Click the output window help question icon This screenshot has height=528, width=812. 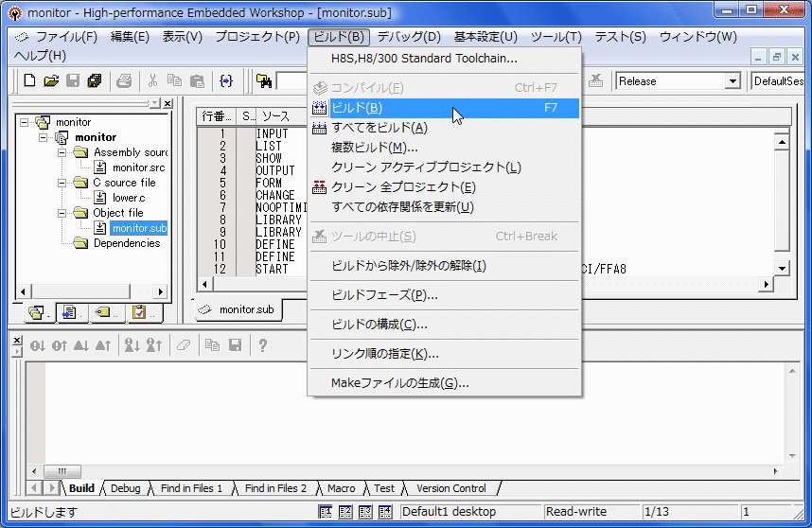tap(262, 345)
